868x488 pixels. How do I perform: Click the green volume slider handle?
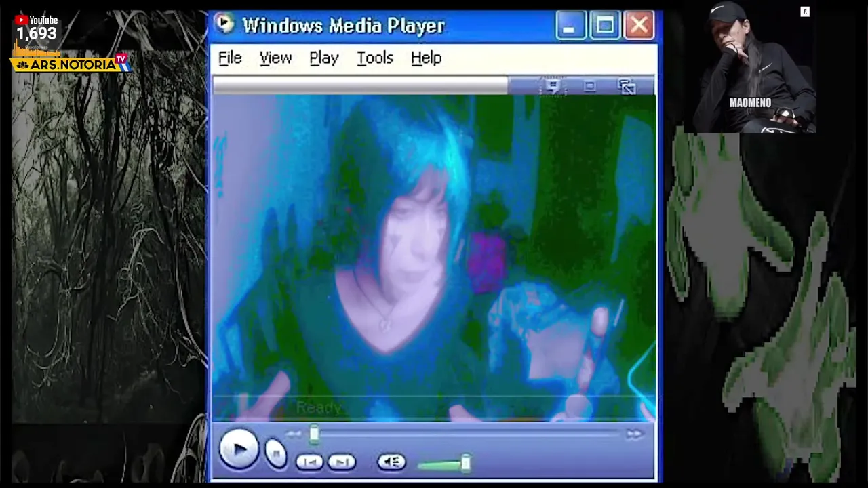pyautogui.click(x=465, y=464)
